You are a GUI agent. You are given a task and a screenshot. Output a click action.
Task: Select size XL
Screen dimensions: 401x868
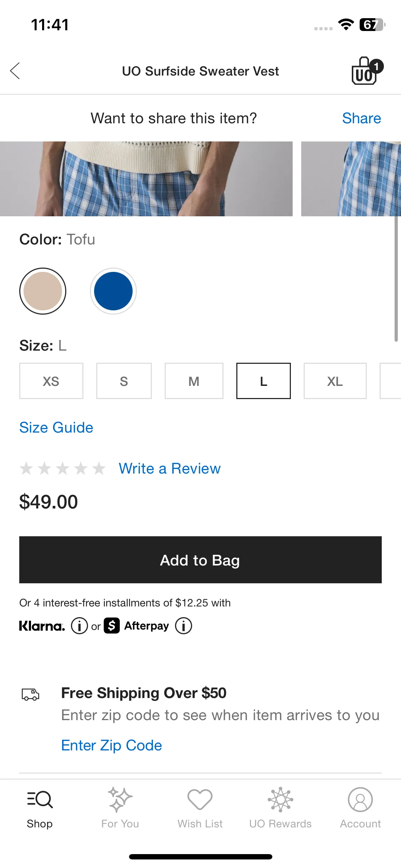335,381
